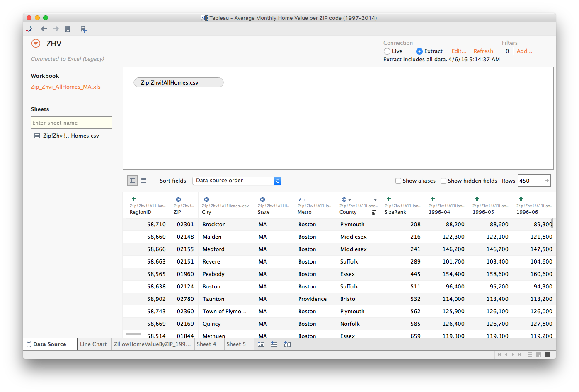Create a new worksheet from bottom bar
The width and height of the screenshot is (579, 392).
click(261, 344)
